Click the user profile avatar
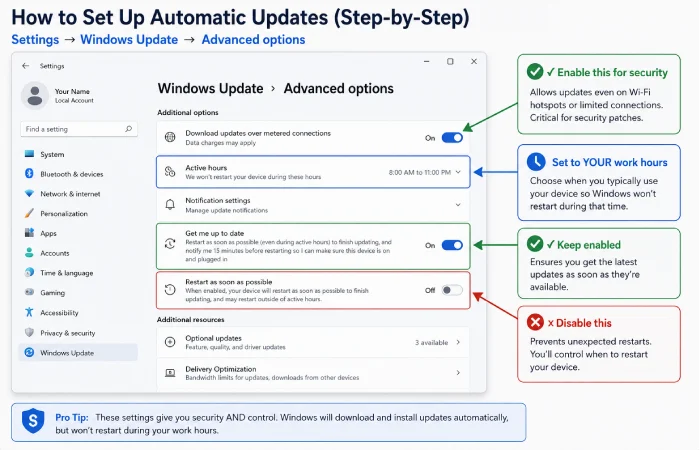The height and width of the screenshot is (450, 700). click(x=35, y=95)
